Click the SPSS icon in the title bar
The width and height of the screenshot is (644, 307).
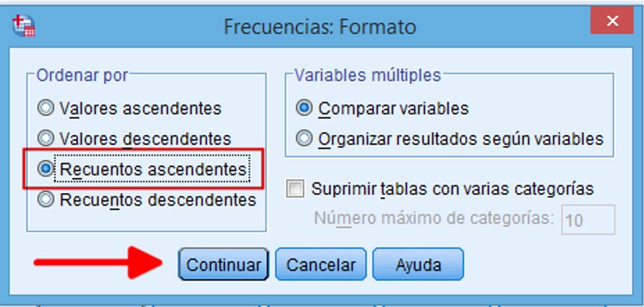[x=23, y=26]
